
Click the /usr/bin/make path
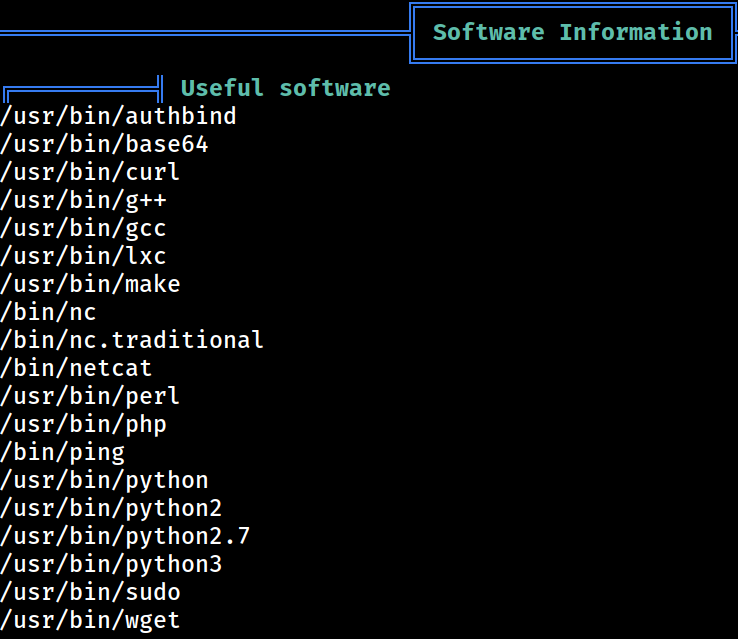pyautogui.click(x=90, y=284)
